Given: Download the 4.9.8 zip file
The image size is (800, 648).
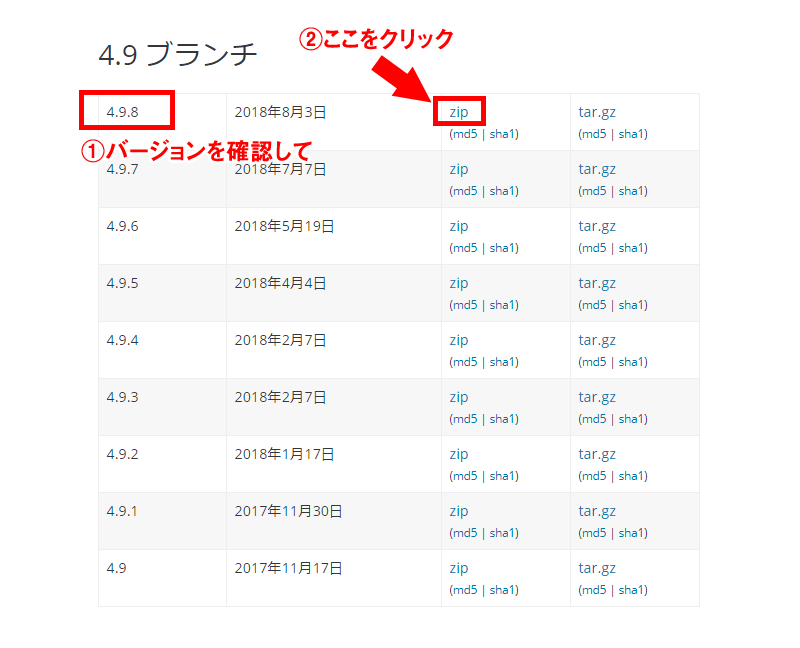Looking at the screenshot, I should pos(459,112).
